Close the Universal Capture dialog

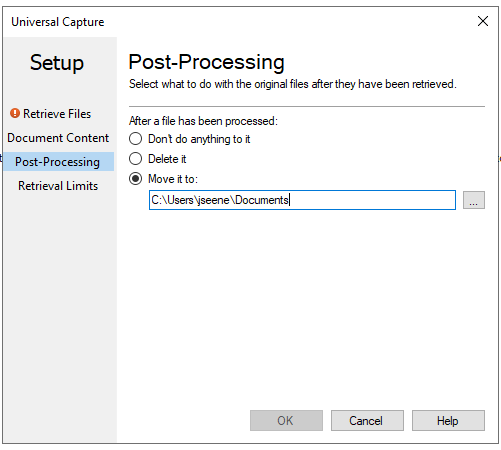[x=483, y=21]
